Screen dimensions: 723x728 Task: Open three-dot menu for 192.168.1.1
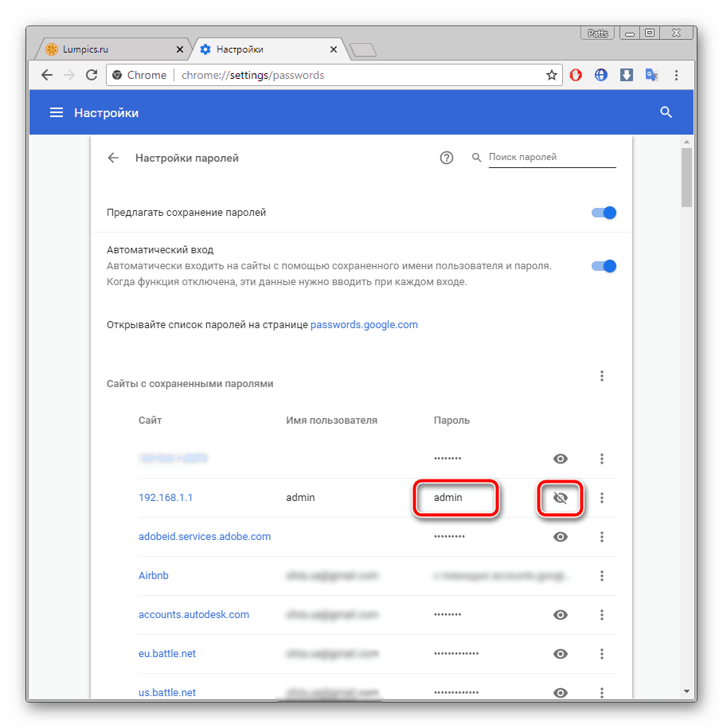click(x=602, y=498)
